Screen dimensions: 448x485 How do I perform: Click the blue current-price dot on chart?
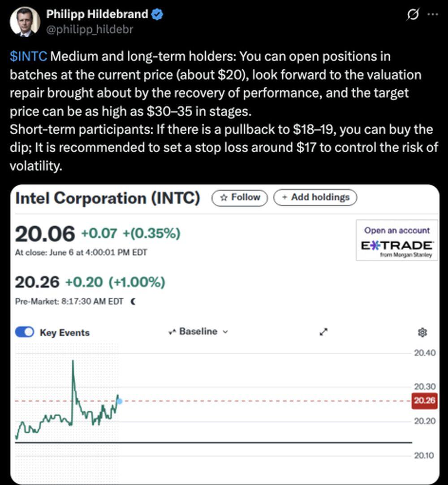tap(119, 401)
